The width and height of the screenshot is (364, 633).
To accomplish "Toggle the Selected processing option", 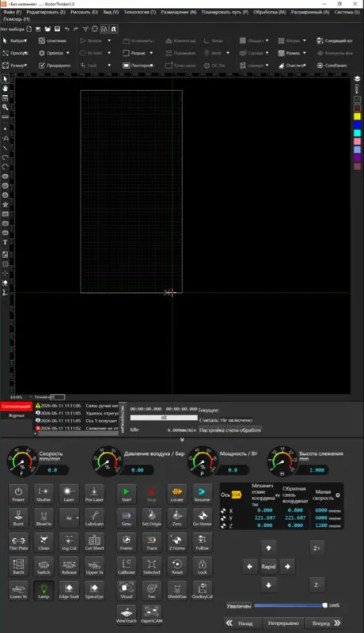I will tap(152, 567).
